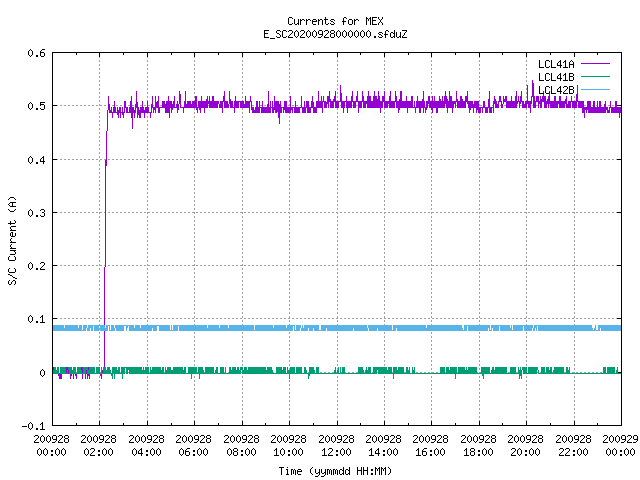640x480 pixels.
Task: Click the 200928 04:00 x-axis tick label
Action: 146,446
